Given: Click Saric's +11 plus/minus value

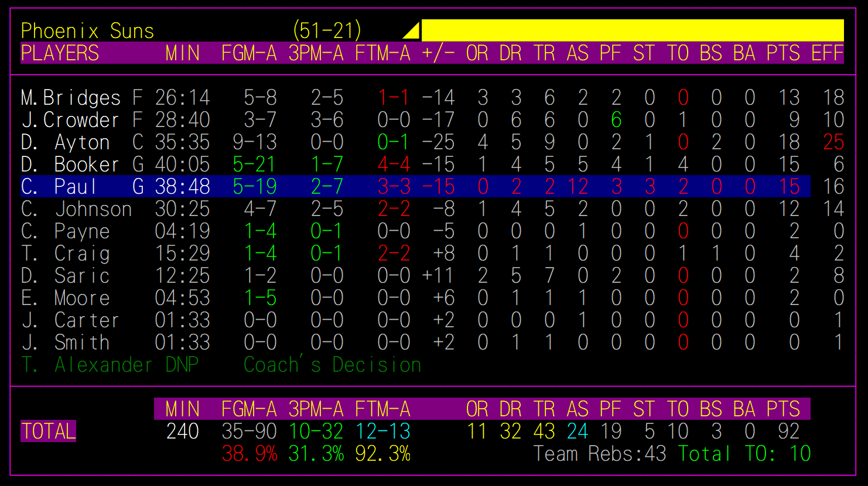Looking at the screenshot, I should click(x=438, y=276).
